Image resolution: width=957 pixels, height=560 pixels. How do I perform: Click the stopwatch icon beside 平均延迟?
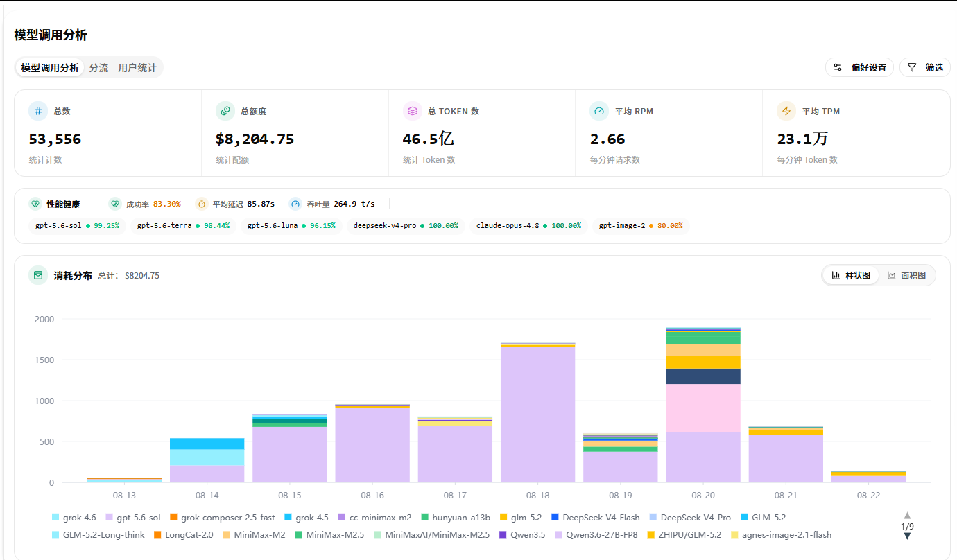(202, 204)
